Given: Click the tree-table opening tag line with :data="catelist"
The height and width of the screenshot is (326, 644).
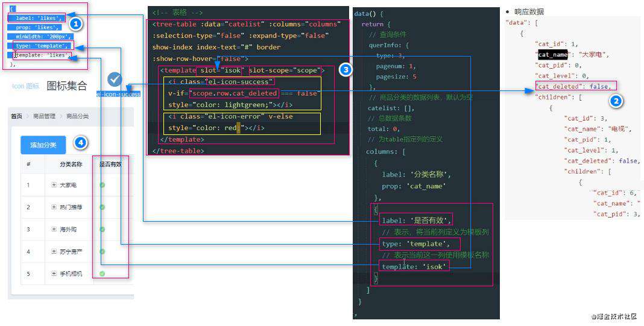Looking at the screenshot, I should coord(247,24).
